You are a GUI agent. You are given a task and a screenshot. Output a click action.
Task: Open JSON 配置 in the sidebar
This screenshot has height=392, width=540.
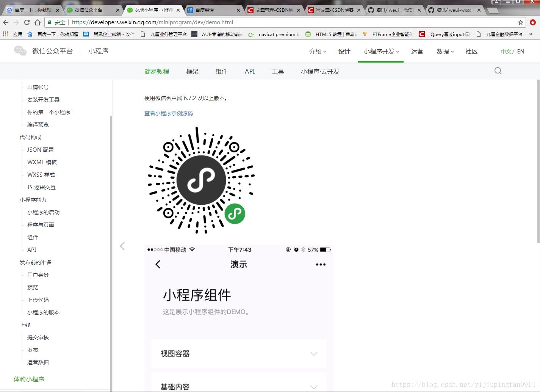(x=41, y=150)
